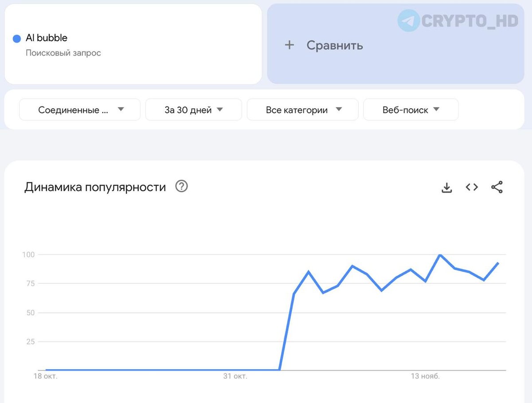Click the plus icon beside Сравнить
The image size is (532, 403).
coord(289,45)
